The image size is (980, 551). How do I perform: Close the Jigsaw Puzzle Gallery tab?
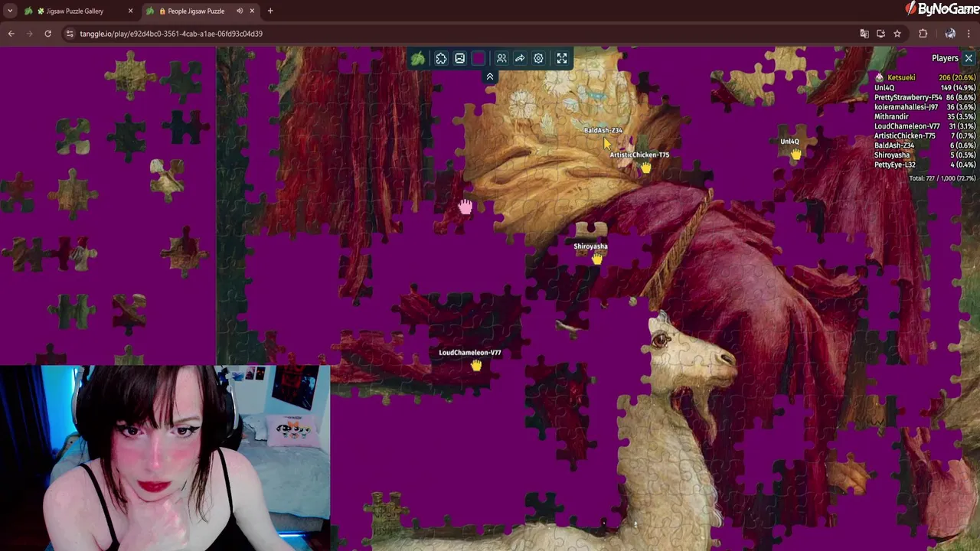(x=130, y=11)
